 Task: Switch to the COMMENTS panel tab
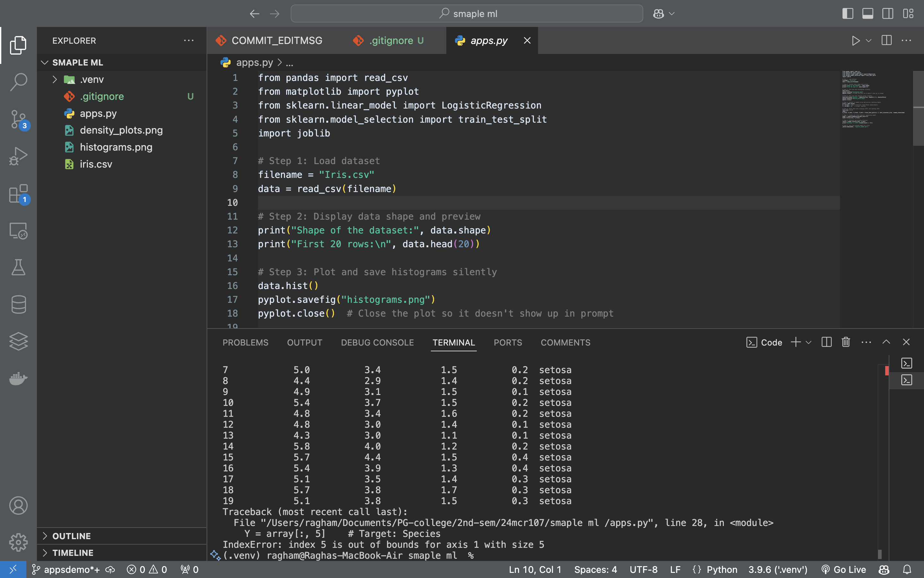566,343
